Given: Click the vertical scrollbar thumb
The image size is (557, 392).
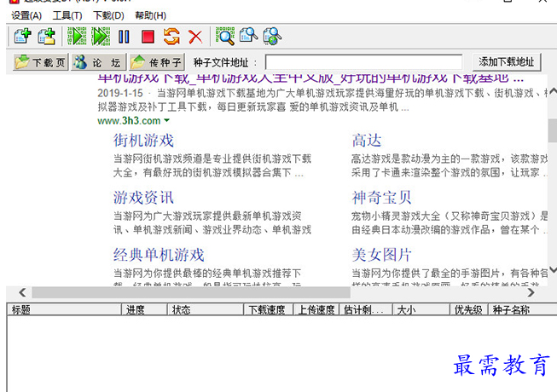Looking at the screenshot, I should click(x=553, y=130).
